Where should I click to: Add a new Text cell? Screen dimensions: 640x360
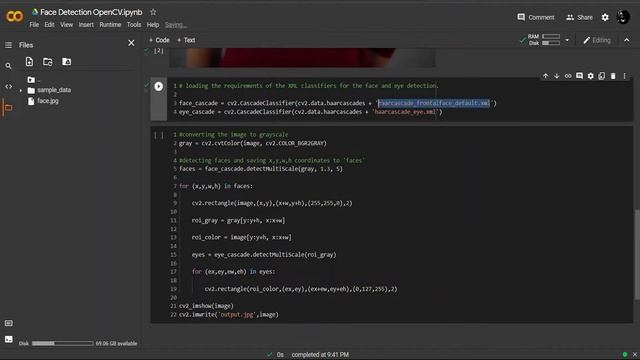(x=186, y=40)
